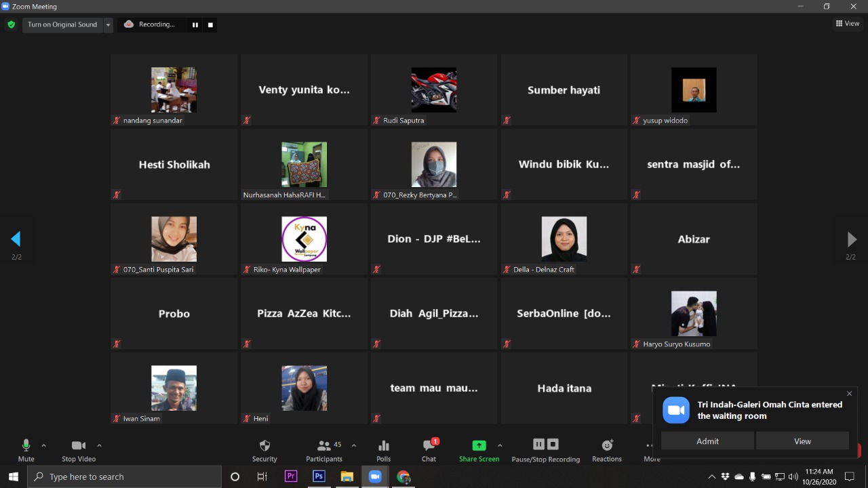This screenshot has height=488, width=868.
Task: Open Photoshop from the taskbar
Action: click(x=319, y=476)
